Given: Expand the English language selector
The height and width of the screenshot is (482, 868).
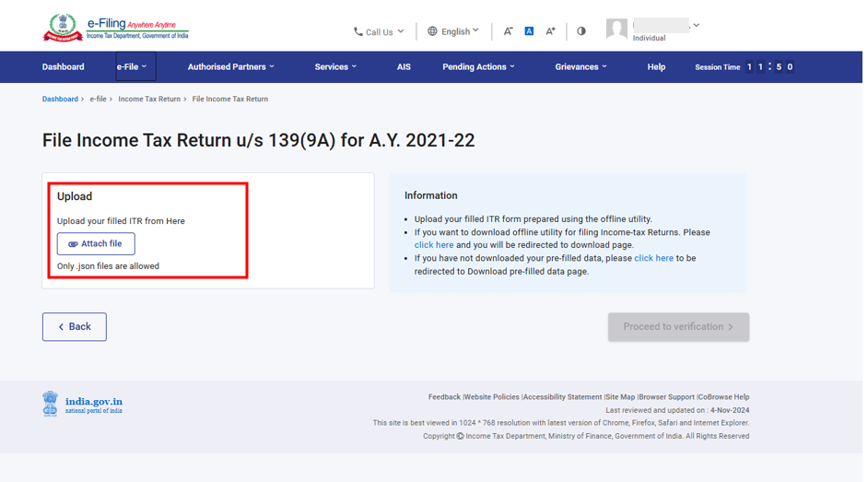Looking at the screenshot, I should pos(453,31).
